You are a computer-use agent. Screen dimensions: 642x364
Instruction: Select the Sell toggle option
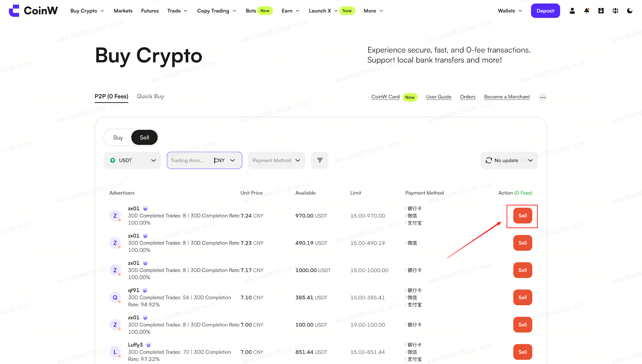144,138
